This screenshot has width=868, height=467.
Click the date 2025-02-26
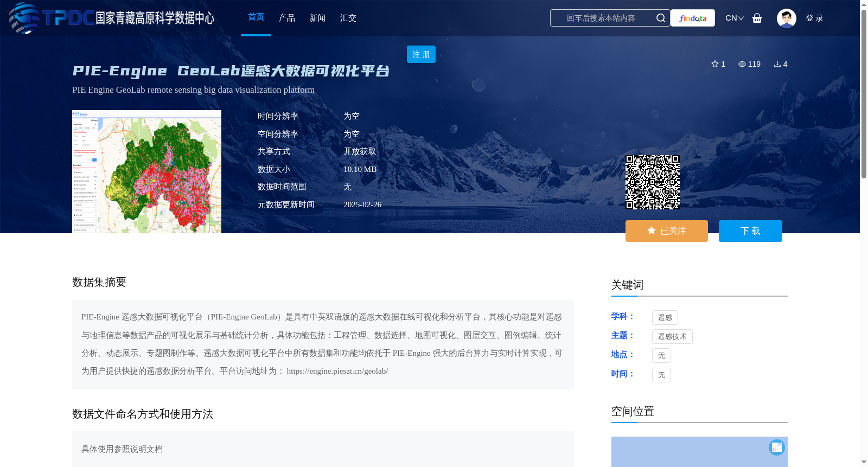pyautogui.click(x=362, y=204)
